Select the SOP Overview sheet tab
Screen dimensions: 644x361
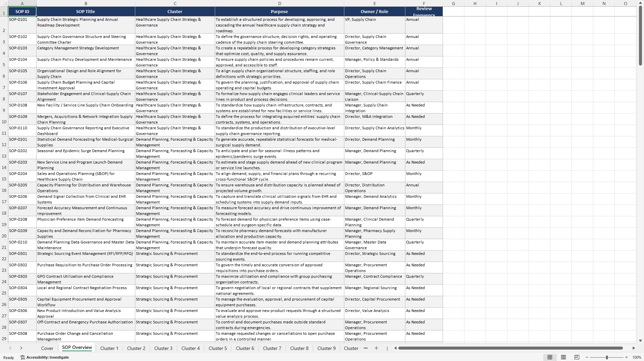(77, 348)
